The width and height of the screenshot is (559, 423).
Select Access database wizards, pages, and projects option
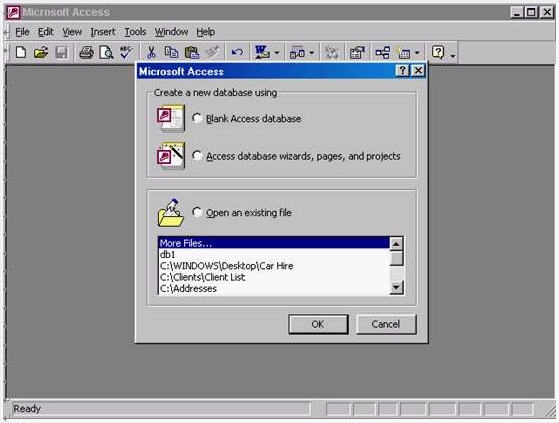(197, 156)
